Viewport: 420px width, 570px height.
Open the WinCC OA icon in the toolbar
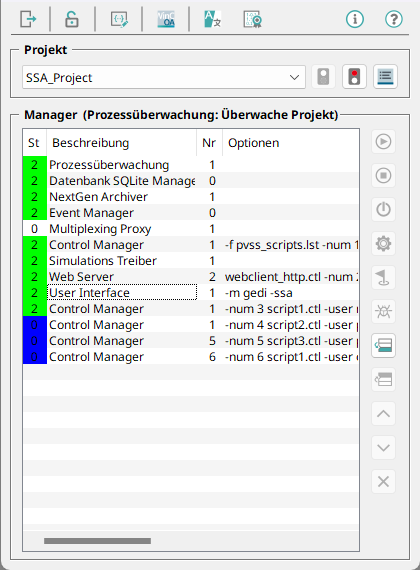(166, 19)
